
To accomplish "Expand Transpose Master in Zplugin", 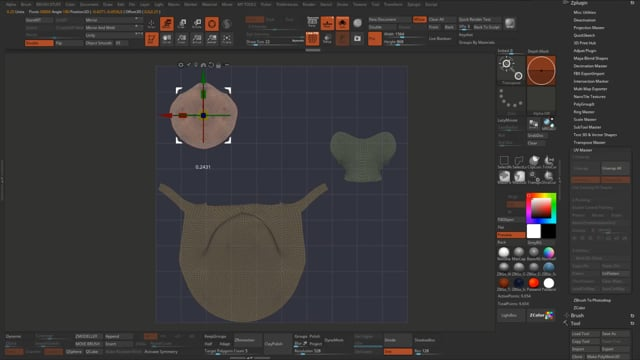I will point(589,142).
